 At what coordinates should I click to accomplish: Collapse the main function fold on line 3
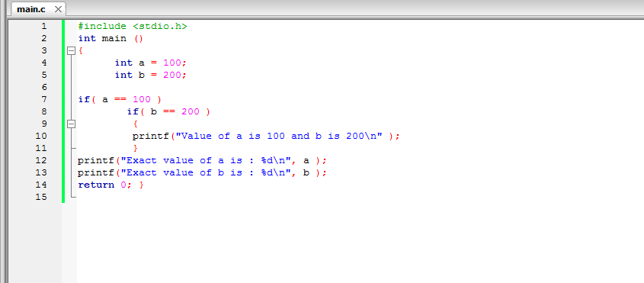(72, 50)
